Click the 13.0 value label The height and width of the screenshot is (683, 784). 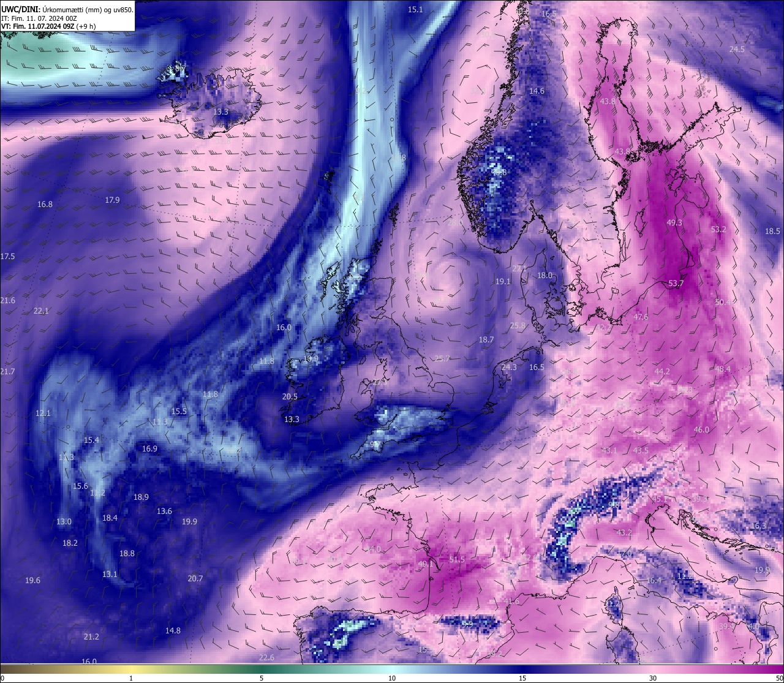pos(64,521)
